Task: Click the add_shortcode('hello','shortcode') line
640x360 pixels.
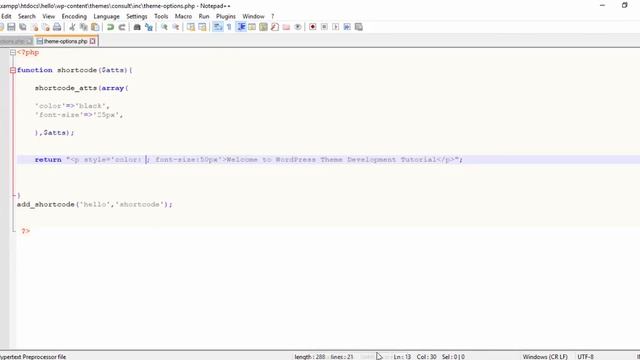Action: click(95, 204)
